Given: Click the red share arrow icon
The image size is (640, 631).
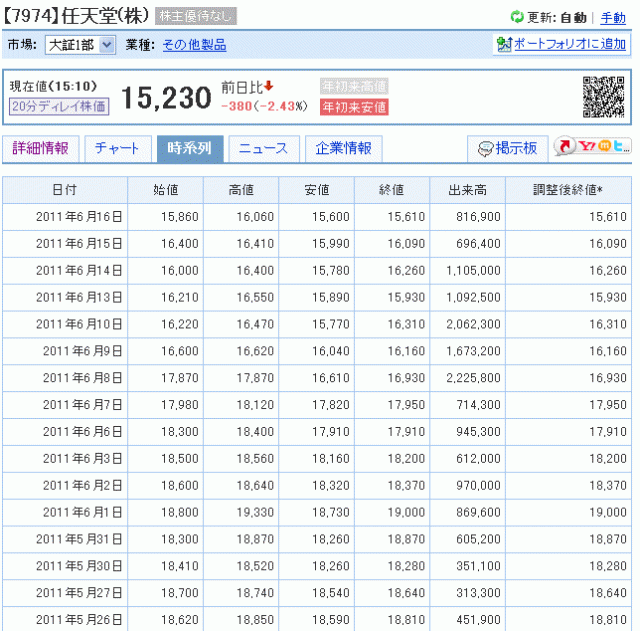Looking at the screenshot, I should point(565,146).
